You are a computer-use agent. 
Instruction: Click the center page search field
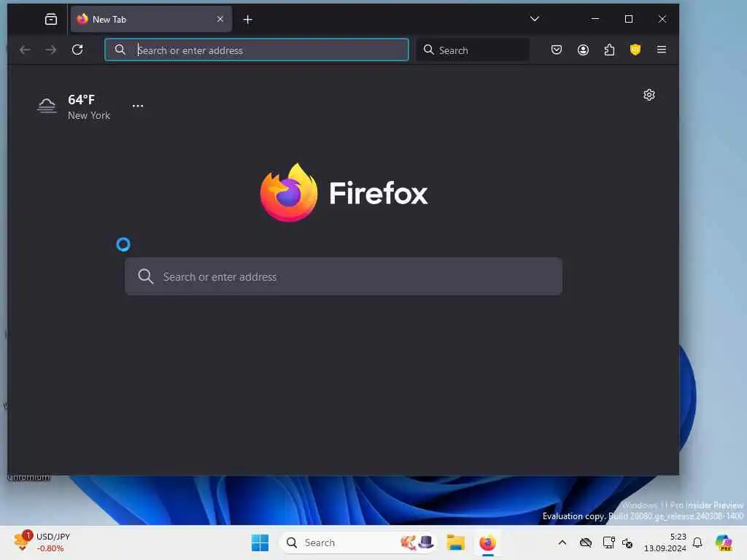[x=344, y=276]
